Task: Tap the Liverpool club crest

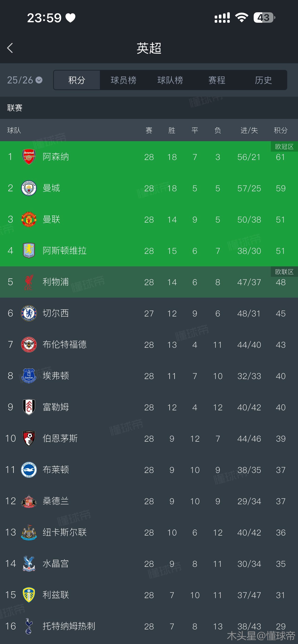Action: [29, 282]
